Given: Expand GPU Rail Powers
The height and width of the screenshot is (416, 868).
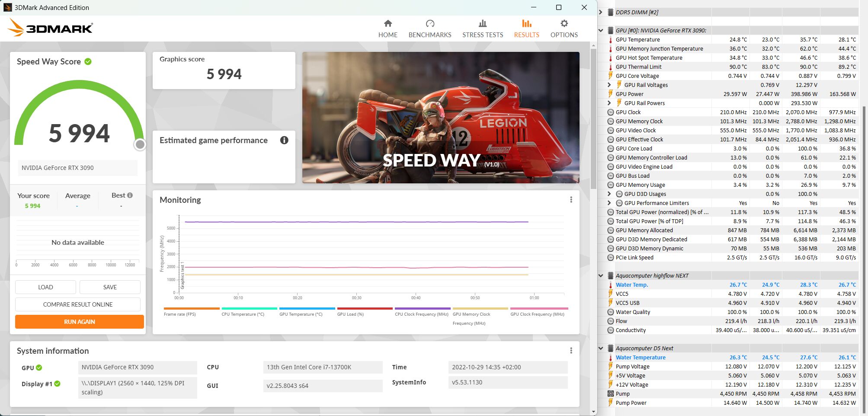Looking at the screenshot, I should (609, 103).
